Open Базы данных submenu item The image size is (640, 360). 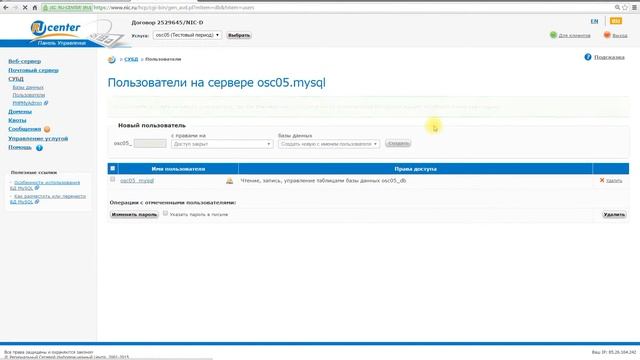click(28, 87)
